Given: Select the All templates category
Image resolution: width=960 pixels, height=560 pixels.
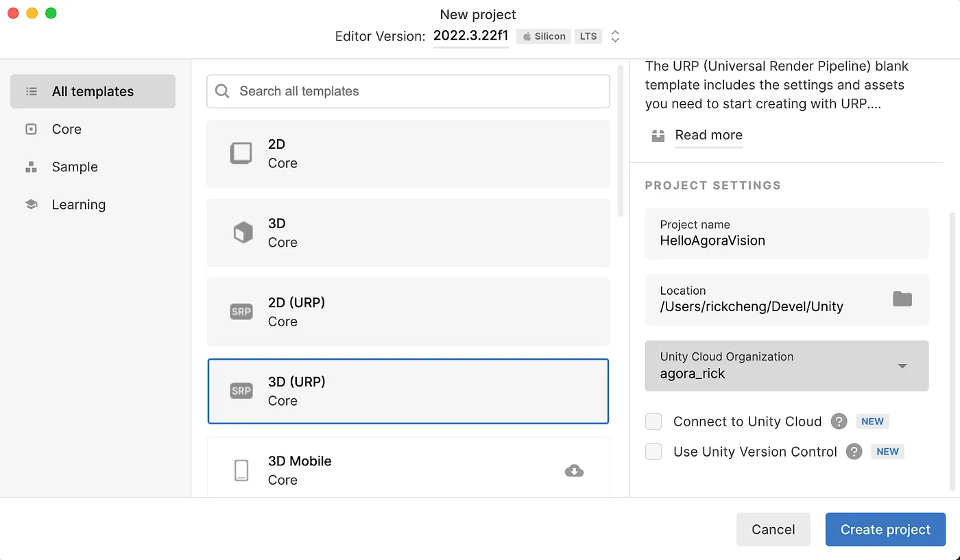Looking at the screenshot, I should click(93, 92).
